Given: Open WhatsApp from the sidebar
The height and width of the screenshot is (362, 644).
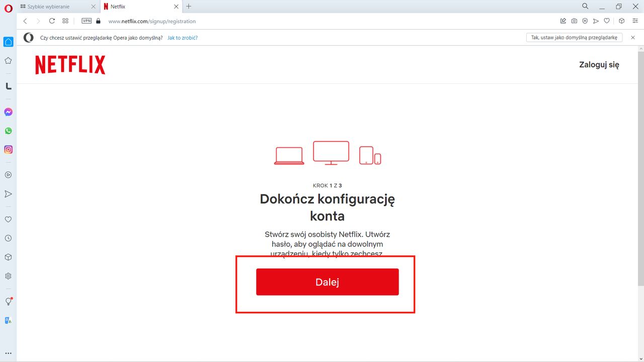Looking at the screenshot, I should click(8, 130).
